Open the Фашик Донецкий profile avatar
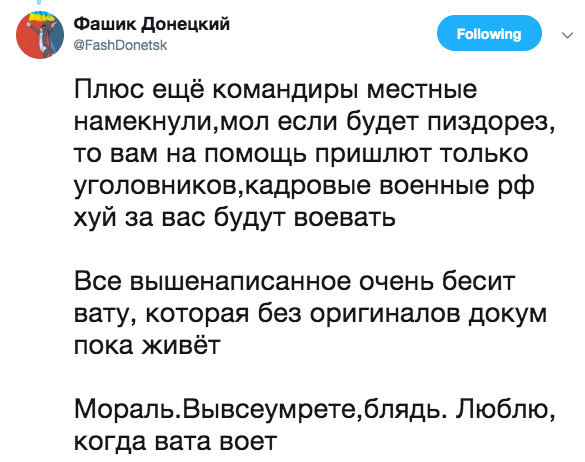This screenshot has height=462, width=585. [40, 35]
